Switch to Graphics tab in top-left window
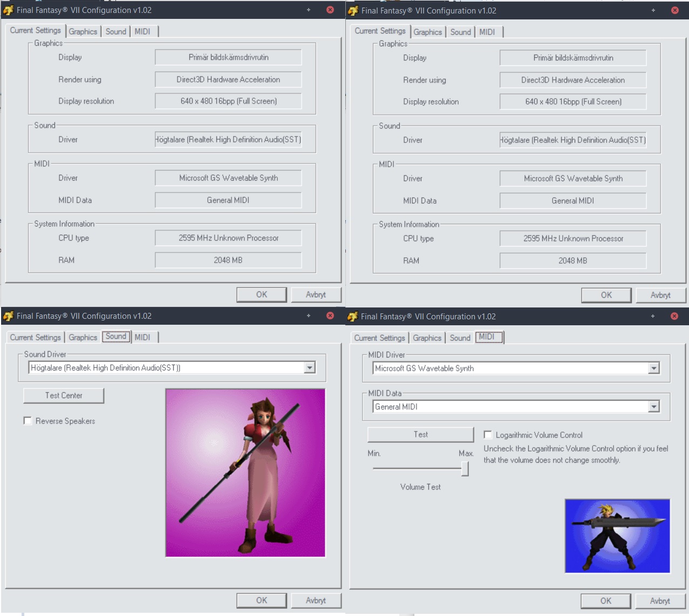This screenshot has height=616, width=689. pyautogui.click(x=83, y=32)
